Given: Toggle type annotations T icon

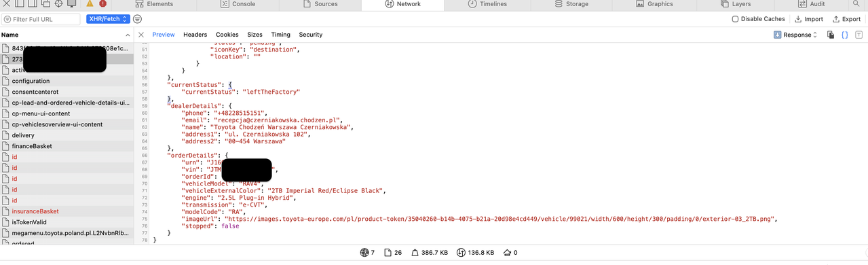Looking at the screenshot, I should [x=858, y=35].
